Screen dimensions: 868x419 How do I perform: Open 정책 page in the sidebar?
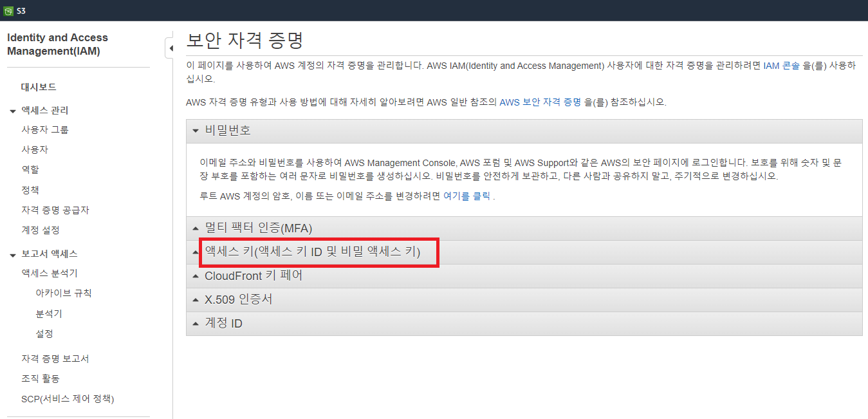[x=30, y=191]
